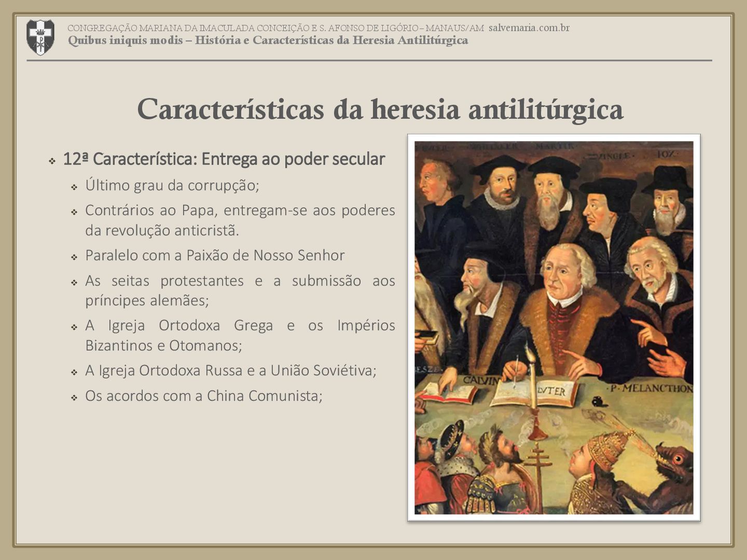Select bullet 'Paralelo com a Paixão de Nosso Senhor'

pos(215,255)
